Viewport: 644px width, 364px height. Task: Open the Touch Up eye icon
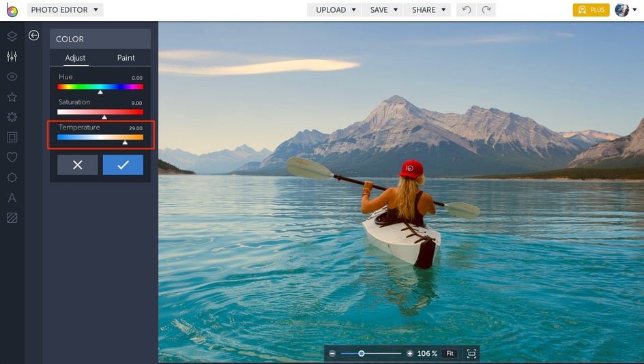point(12,76)
